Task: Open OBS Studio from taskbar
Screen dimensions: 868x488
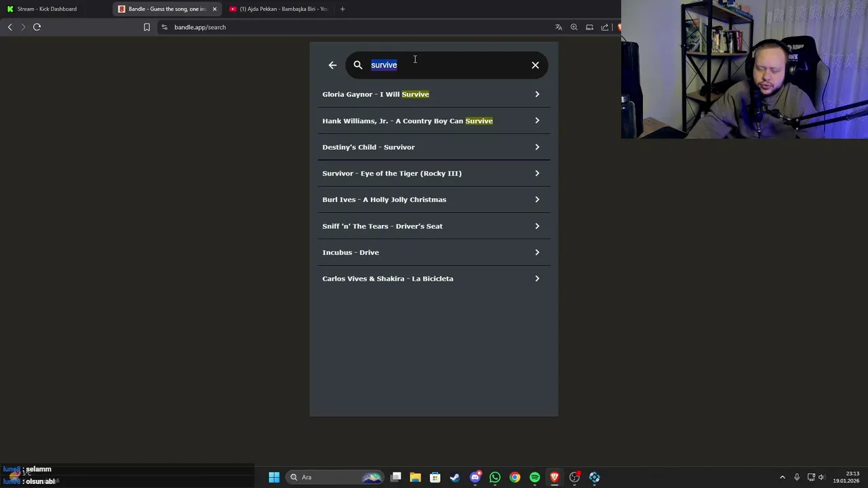Action: [574, 477]
